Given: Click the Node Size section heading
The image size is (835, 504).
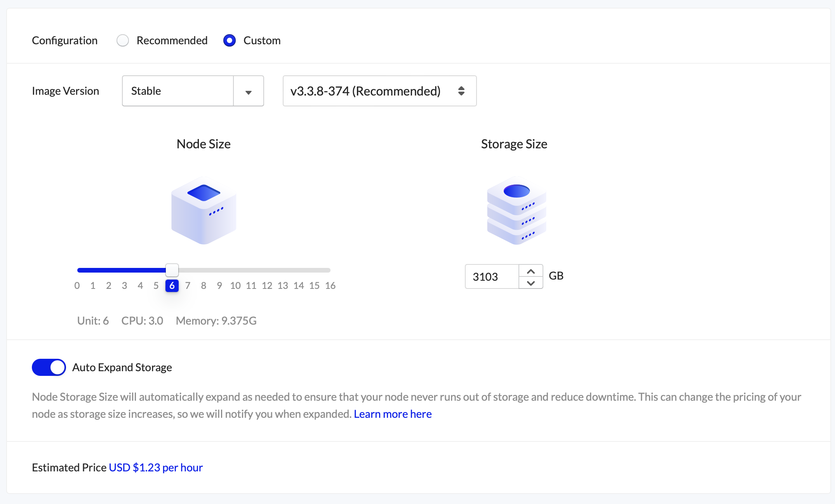Looking at the screenshot, I should 203,144.
